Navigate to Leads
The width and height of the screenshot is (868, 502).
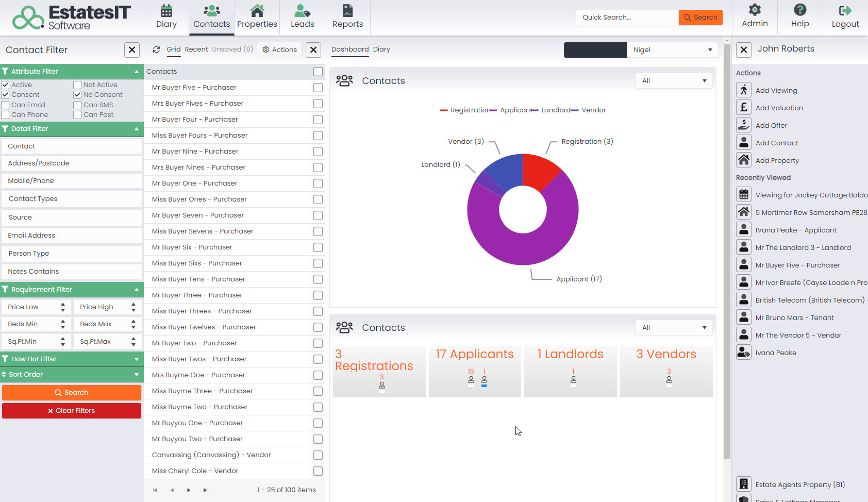(302, 17)
